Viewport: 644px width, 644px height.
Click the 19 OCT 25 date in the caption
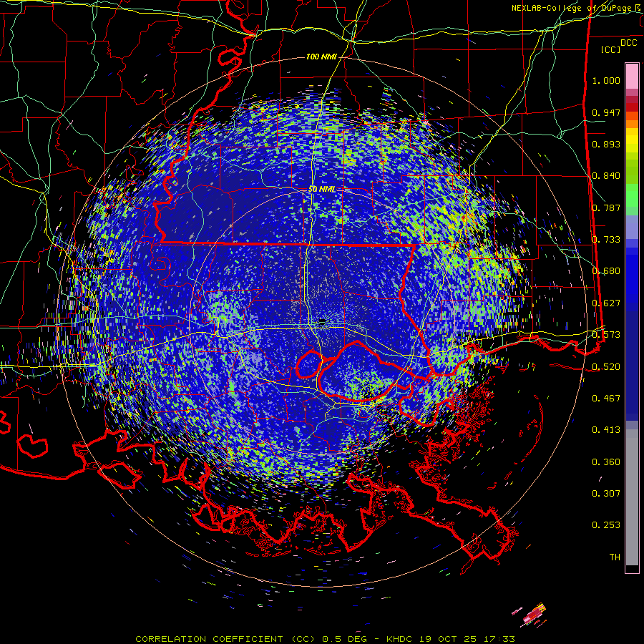click(x=448, y=639)
